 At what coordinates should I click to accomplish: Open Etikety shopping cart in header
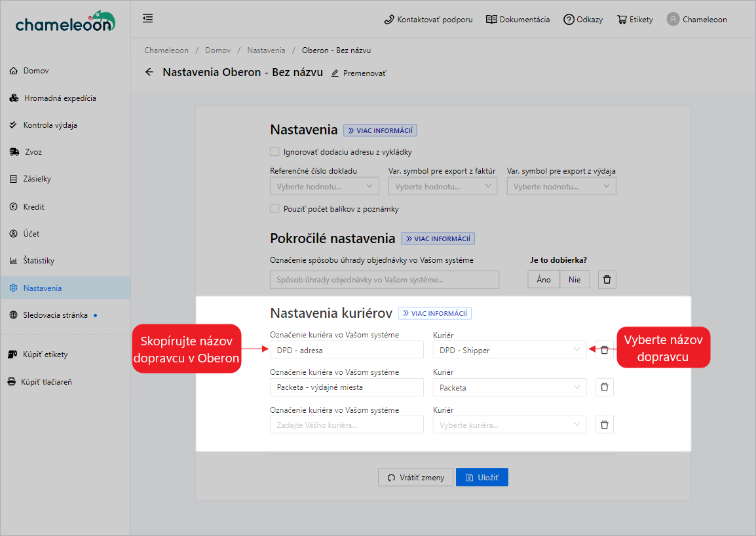622,20
